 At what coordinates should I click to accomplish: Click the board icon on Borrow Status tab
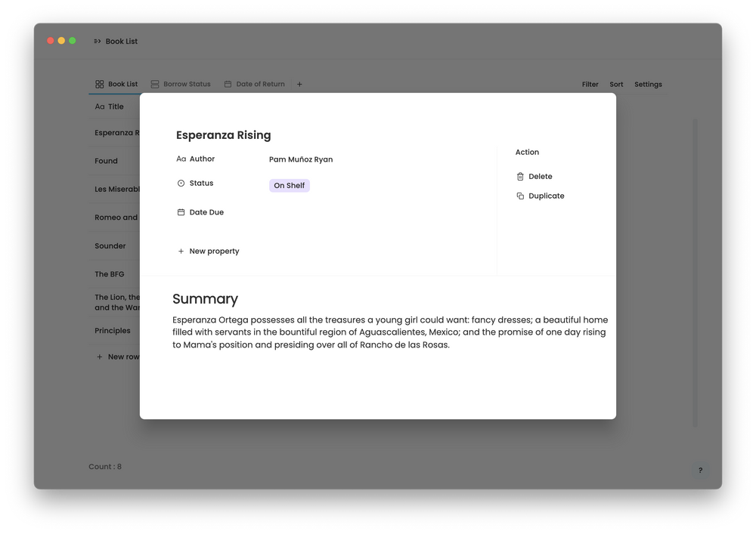tap(155, 85)
